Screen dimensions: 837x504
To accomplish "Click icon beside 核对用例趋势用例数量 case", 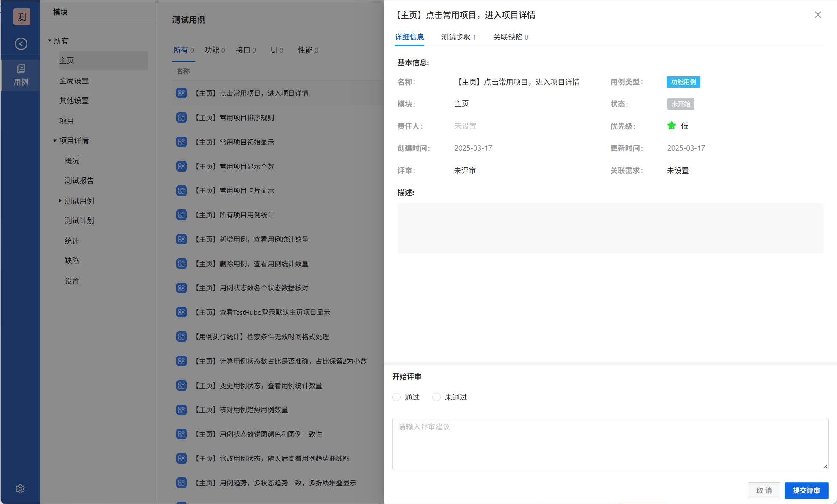I will (x=182, y=410).
